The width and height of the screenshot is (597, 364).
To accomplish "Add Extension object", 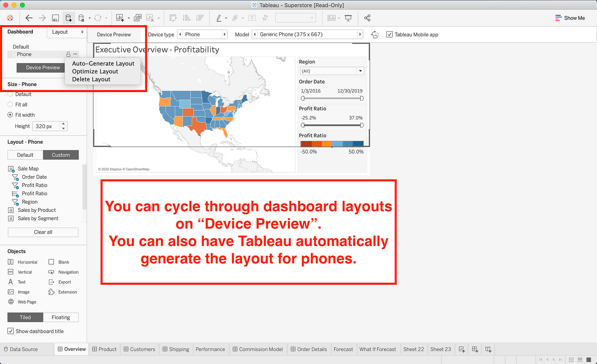I will point(62,292).
